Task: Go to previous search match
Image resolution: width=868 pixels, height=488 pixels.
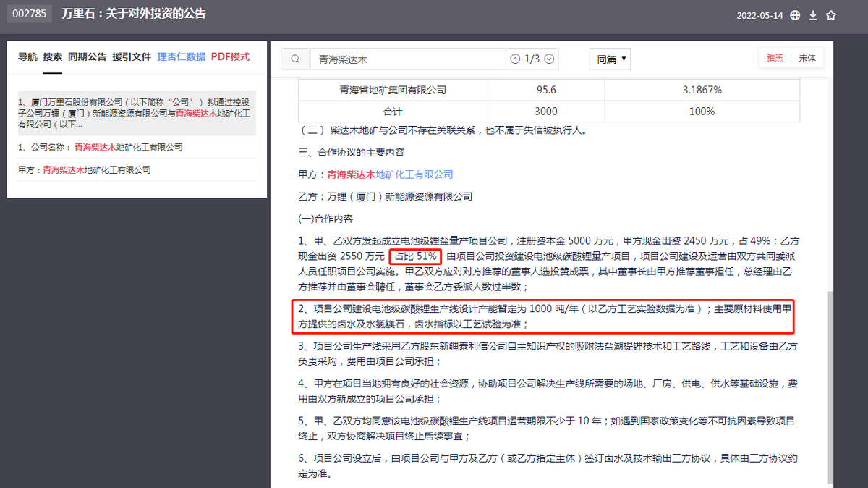Action: [515, 59]
